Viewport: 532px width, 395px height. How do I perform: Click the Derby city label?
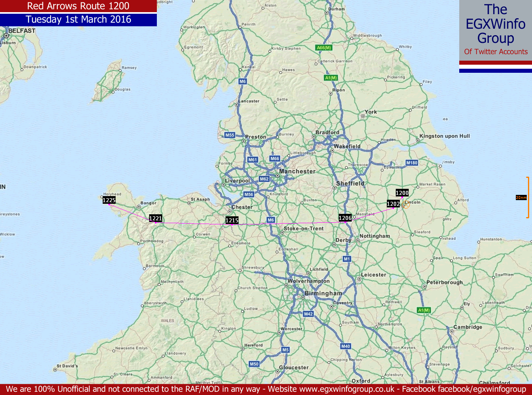[344, 241]
